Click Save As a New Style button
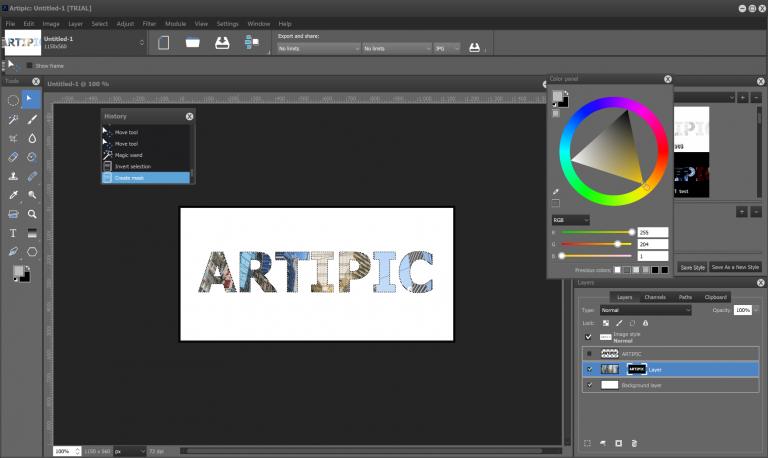Screen dimensions: 768x458 tap(735, 267)
